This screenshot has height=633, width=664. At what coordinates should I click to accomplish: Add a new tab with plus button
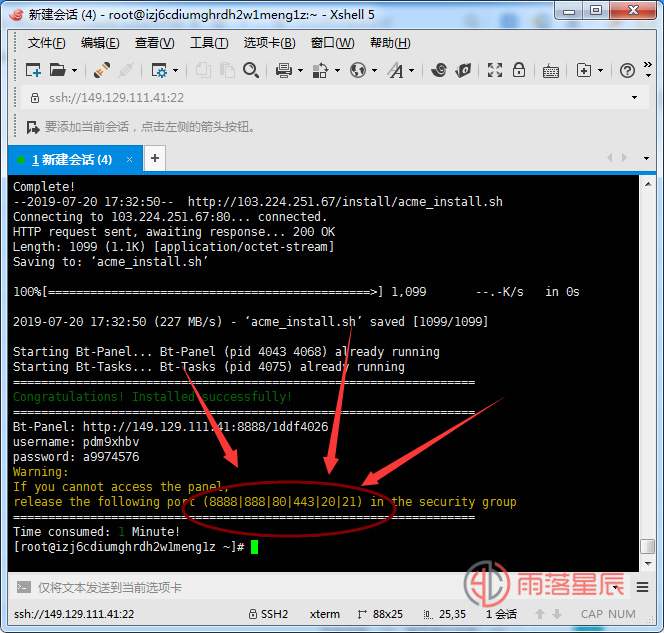(155, 158)
